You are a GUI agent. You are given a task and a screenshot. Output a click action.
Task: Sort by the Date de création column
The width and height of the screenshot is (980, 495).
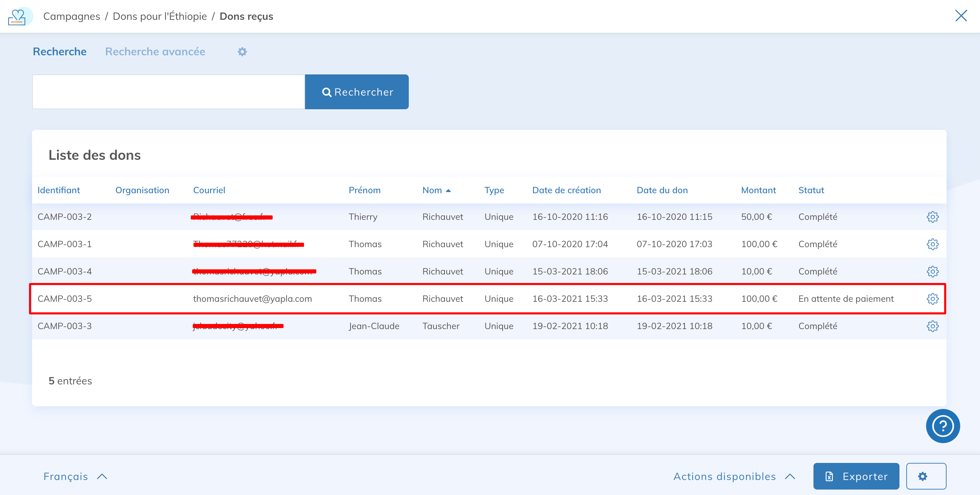(566, 190)
